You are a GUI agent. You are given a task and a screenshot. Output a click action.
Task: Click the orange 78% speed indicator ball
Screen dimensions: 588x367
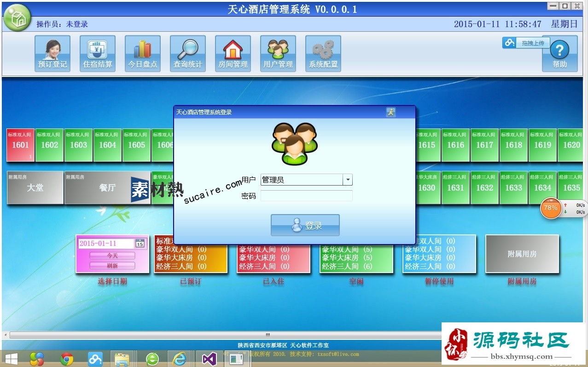coord(551,208)
